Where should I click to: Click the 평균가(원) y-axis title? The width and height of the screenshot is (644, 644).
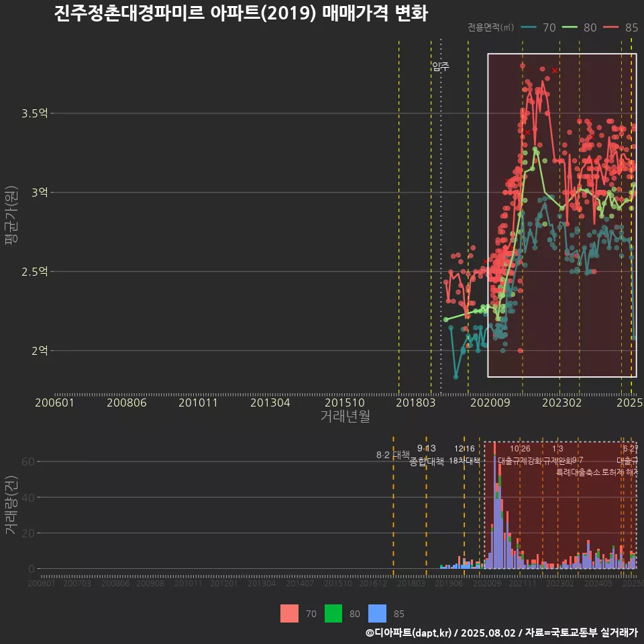point(11,215)
